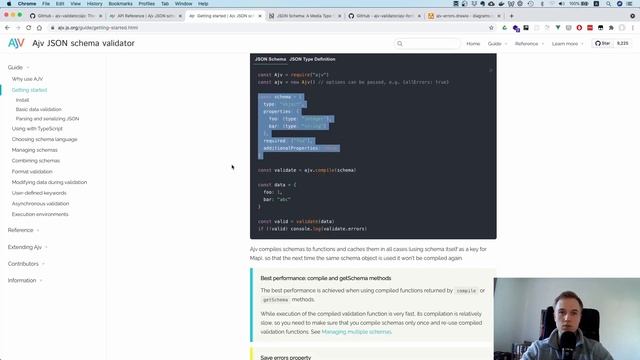The width and height of the screenshot is (640, 360).
Task: Go back with the browser back arrow
Action: 7,28
